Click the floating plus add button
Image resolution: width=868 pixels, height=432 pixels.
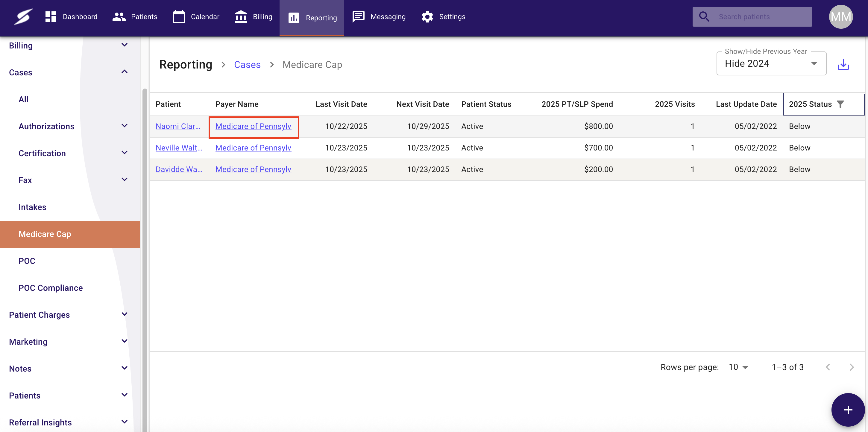point(848,410)
